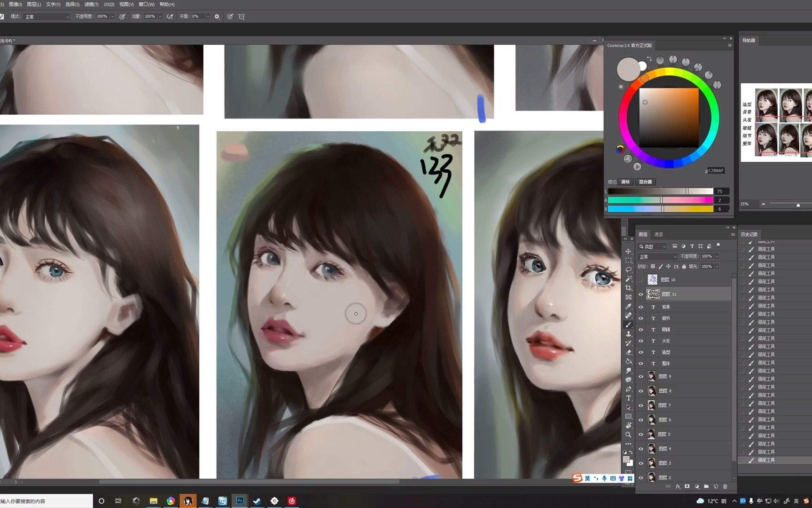Click the new adjustment layer icon
The width and height of the screenshot is (812, 508).
tap(697, 486)
